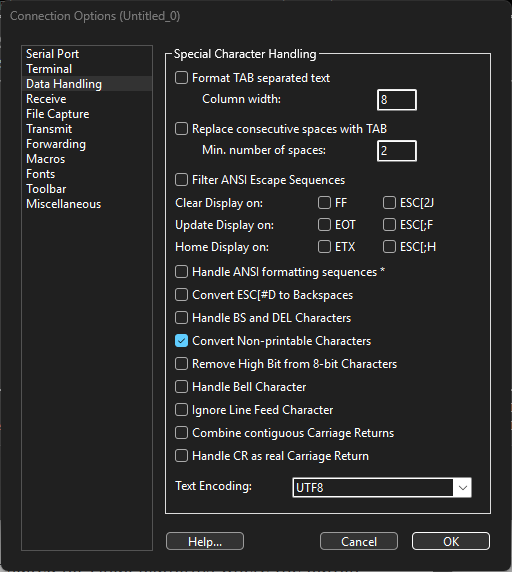Enable Combine contiguous Carriage Returns
This screenshot has height=572, width=512.
click(181, 433)
